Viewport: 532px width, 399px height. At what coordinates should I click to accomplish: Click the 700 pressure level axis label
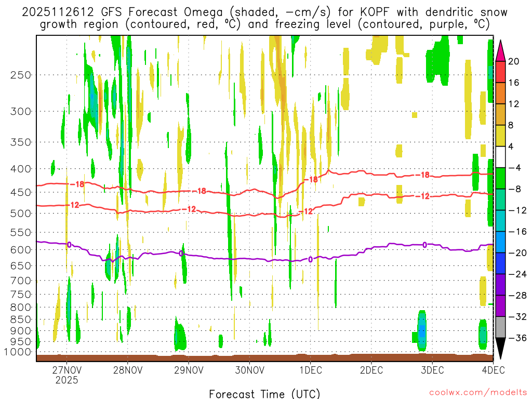(x=21, y=281)
